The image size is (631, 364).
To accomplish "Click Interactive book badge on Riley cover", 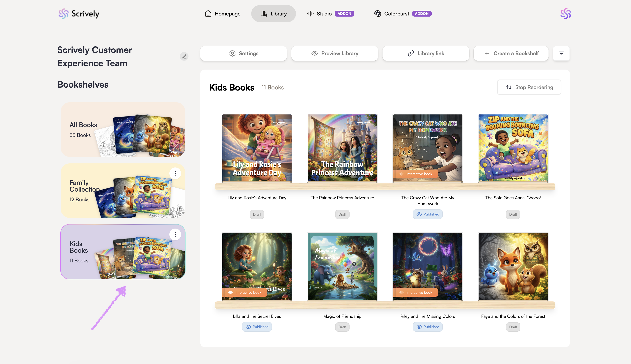I will tap(415, 292).
